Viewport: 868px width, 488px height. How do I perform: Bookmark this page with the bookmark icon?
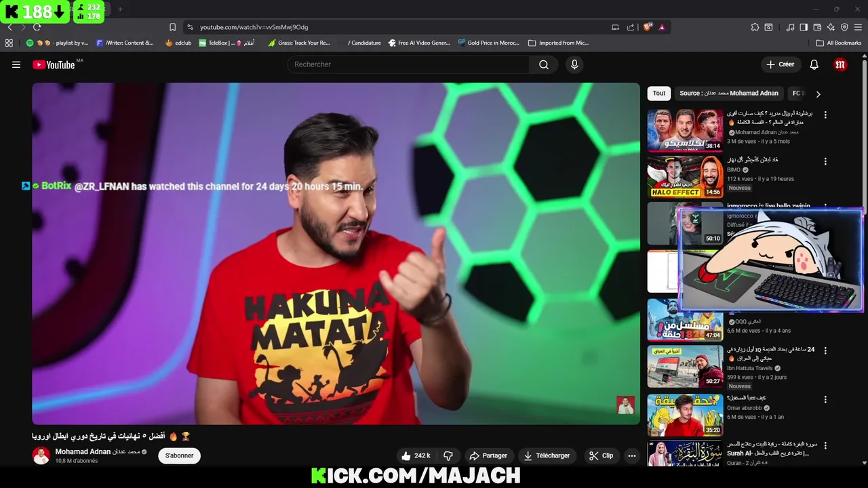tap(172, 27)
